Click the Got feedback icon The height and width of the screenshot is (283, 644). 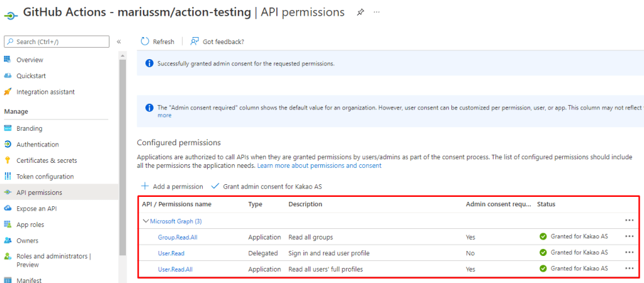click(195, 42)
